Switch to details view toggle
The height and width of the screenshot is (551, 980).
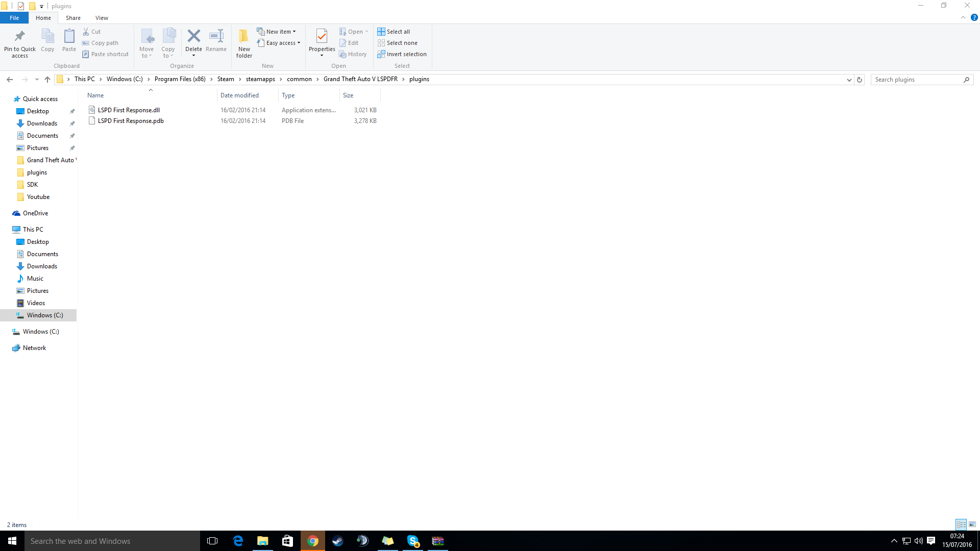(x=961, y=524)
